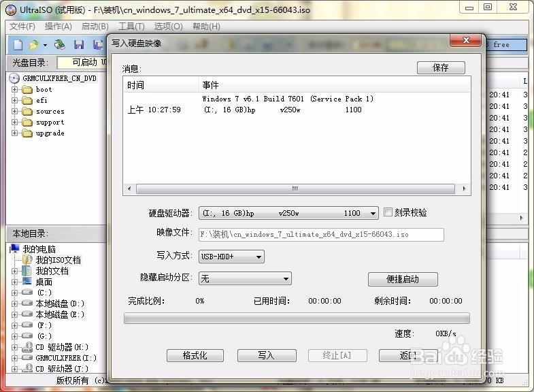Click the 可启动 disc type field

pyautogui.click(x=82, y=63)
